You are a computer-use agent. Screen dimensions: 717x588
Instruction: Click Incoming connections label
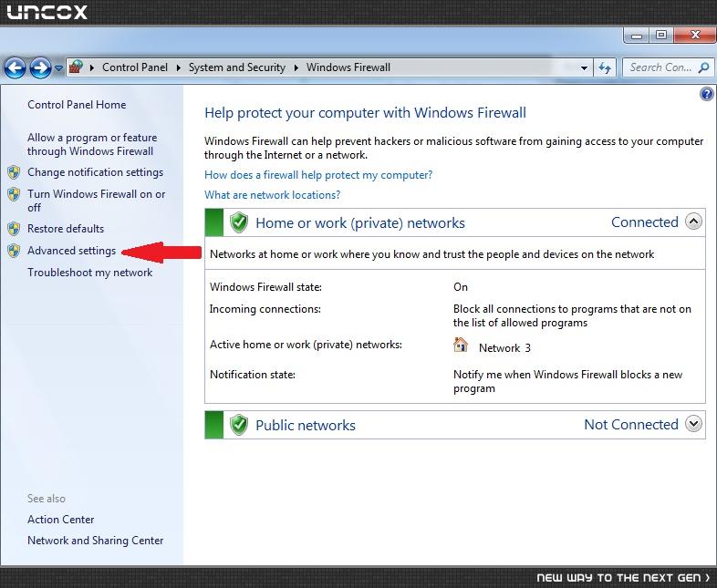tap(265, 309)
